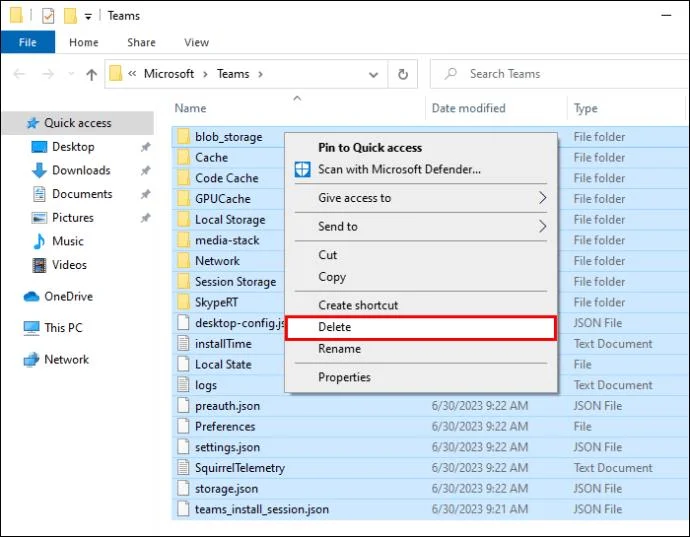The image size is (690, 537).
Task: Select the preauth.json file name
Action: point(228,406)
